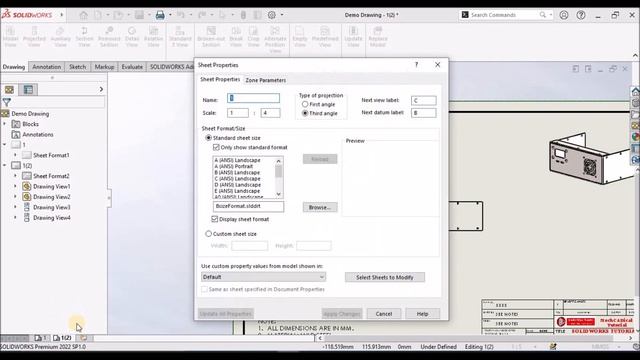This screenshot has width=640, height=360.
Task: Click the Next datum label field
Action: (x=423, y=113)
